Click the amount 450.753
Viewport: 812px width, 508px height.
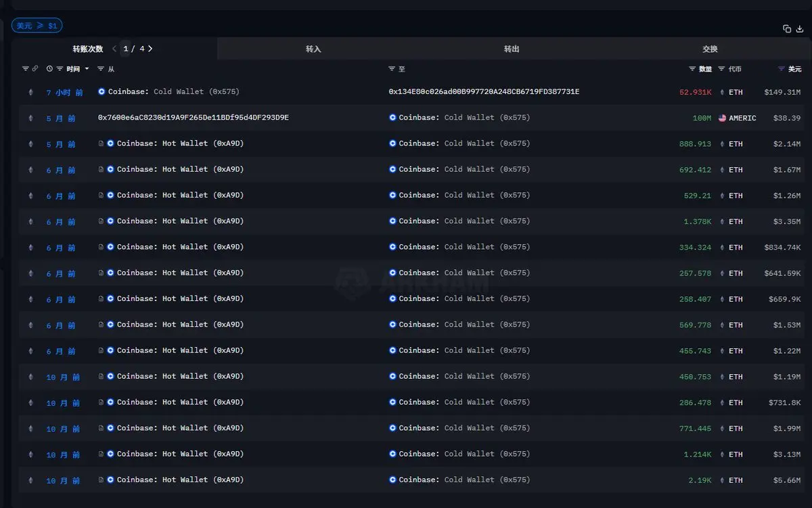(696, 377)
